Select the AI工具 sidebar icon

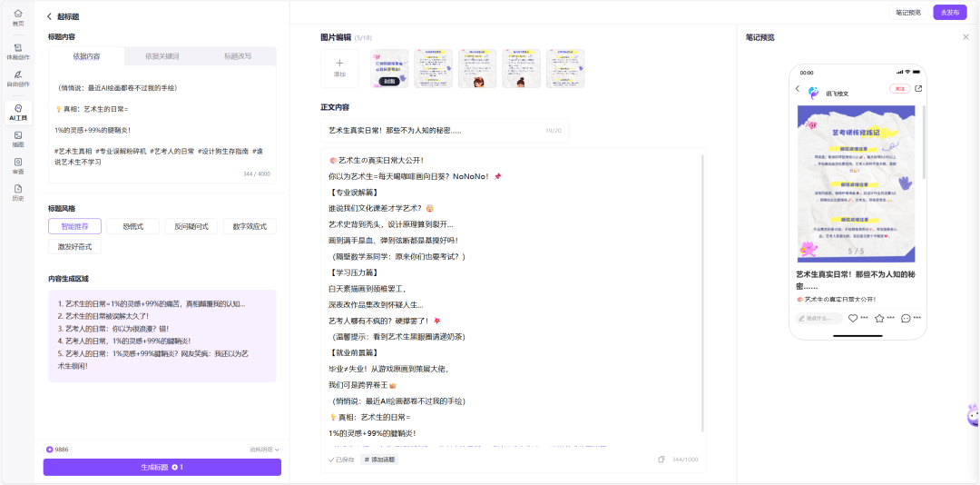(x=18, y=112)
